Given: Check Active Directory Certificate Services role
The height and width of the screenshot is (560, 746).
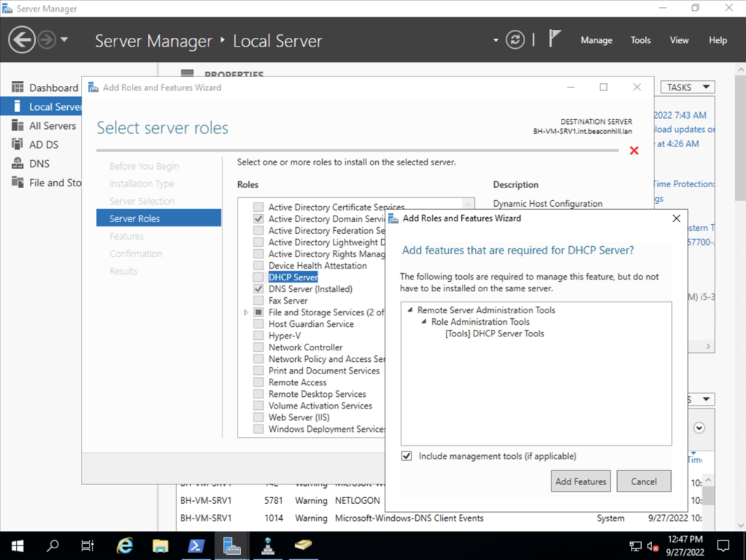Looking at the screenshot, I should coord(259,207).
